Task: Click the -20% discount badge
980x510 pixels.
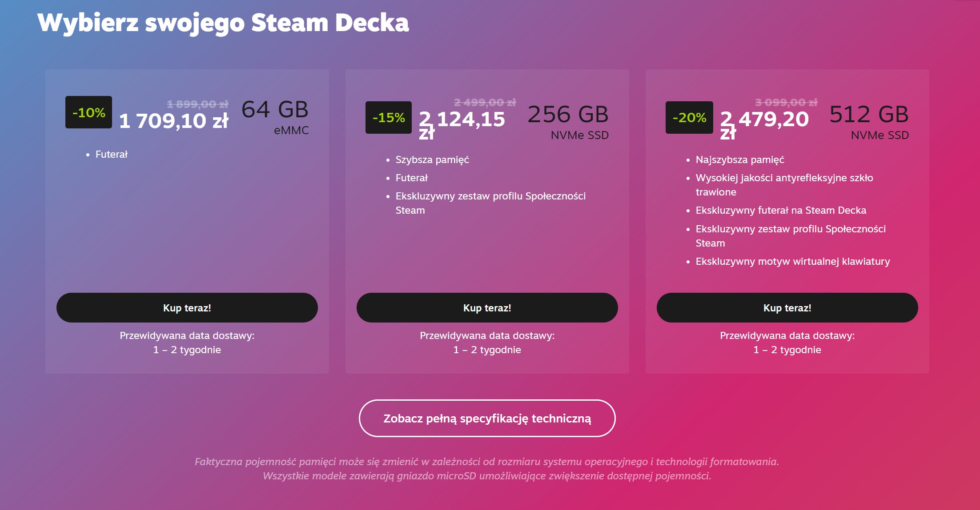Action: click(689, 118)
